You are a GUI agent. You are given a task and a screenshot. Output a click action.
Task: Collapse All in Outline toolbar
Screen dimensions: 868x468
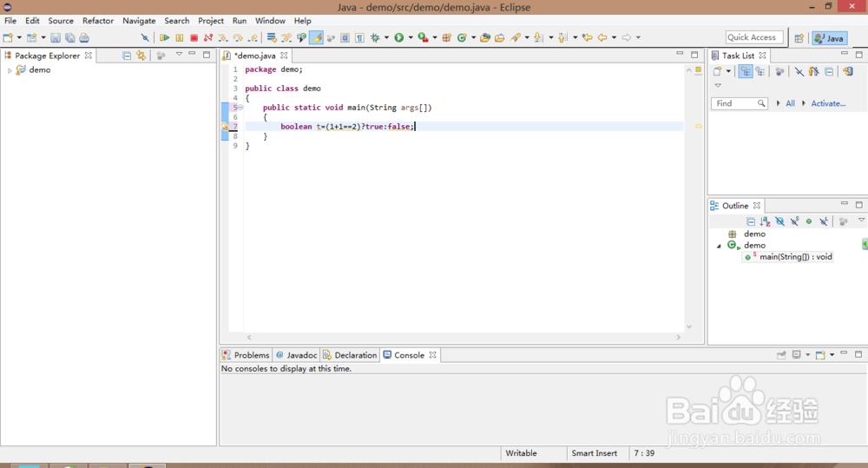751,221
